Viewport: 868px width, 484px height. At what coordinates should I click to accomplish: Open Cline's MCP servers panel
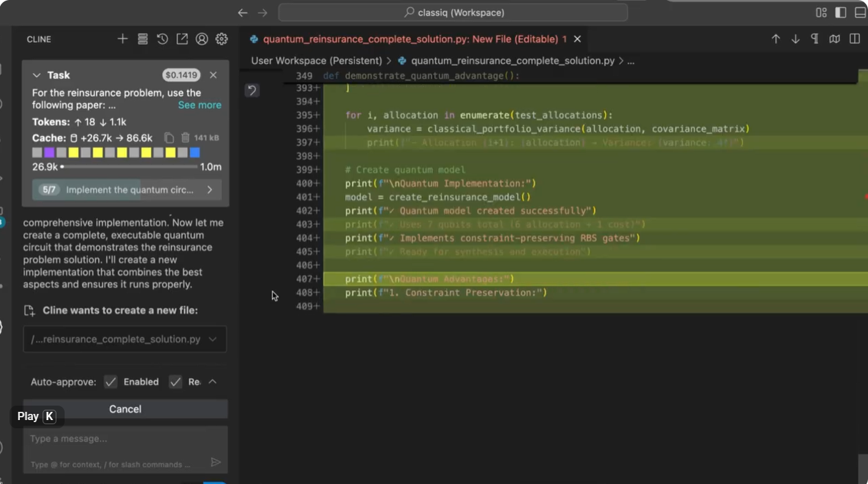click(x=142, y=39)
